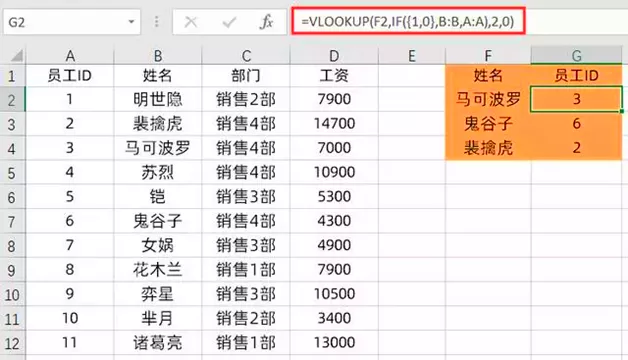This screenshot has width=628, height=360.
Task: Open the Name Box dropdown arrow
Action: [131, 22]
